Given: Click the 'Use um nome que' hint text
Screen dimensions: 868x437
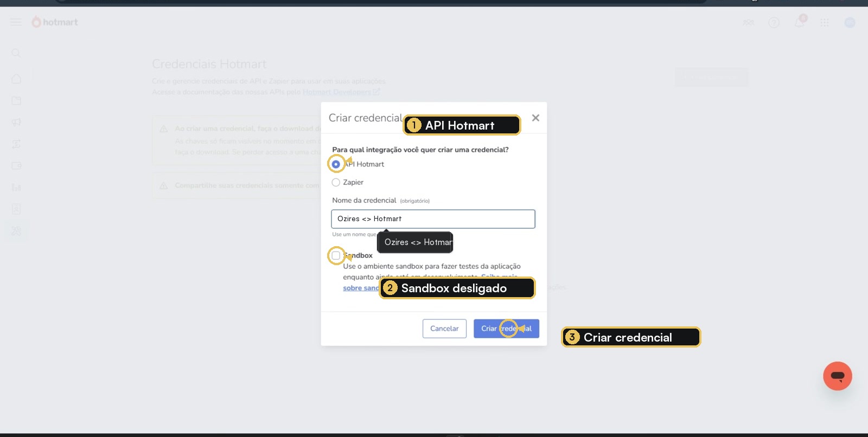Looking at the screenshot, I should (354, 235).
